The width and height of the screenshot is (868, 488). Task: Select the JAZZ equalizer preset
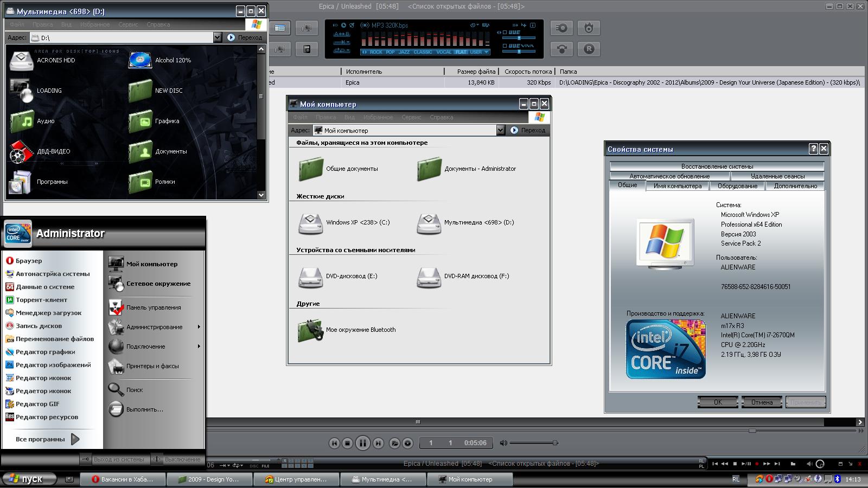click(404, 52)
